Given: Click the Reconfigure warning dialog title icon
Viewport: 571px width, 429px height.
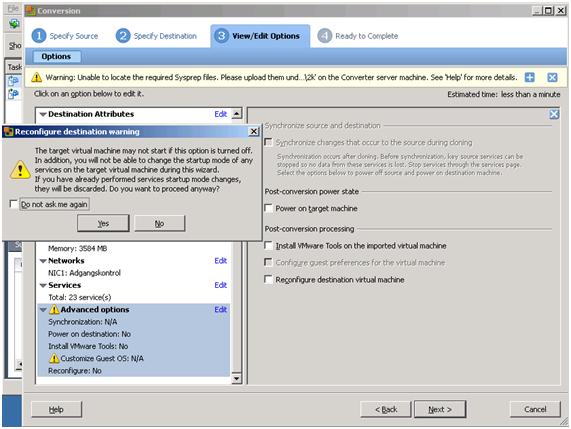Looking at the screenshot, I should click(x=9, y=131).
